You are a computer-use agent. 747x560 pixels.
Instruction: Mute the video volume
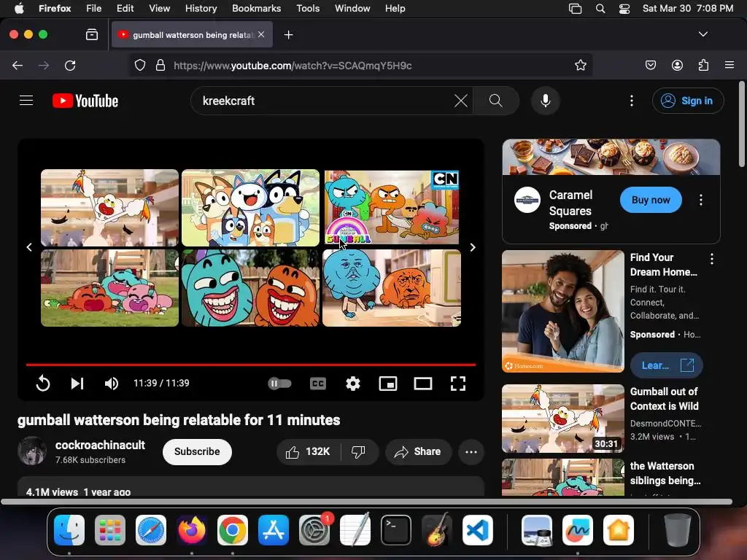112,384
